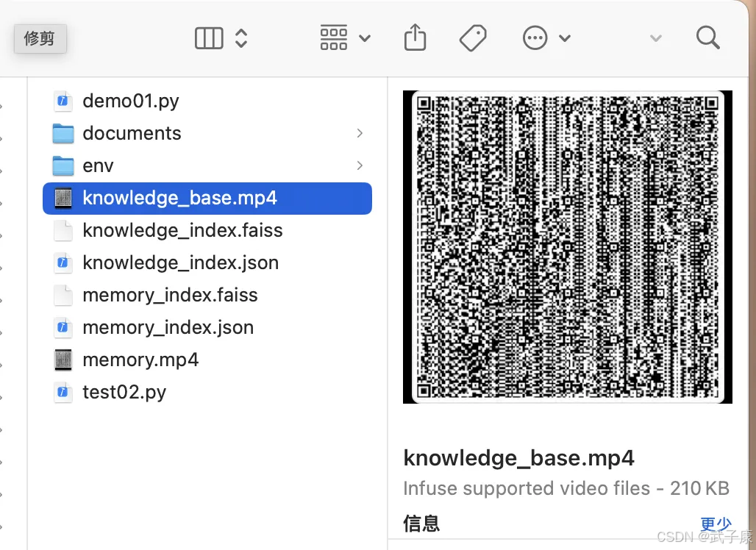Click the Search magnifier icon
Image resolution: width=756 pixels, height=550 pixels.
[x=707, y=37]
